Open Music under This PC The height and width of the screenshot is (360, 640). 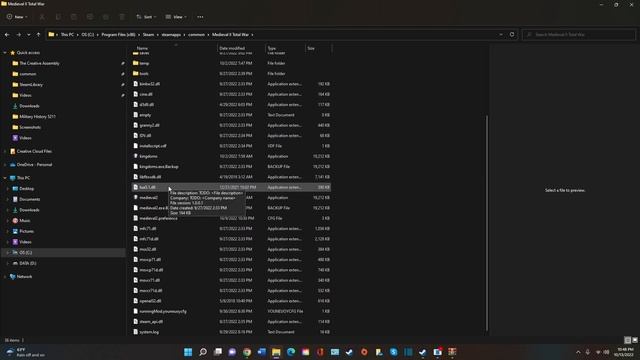pyautogui.click(x=24, y=220)
